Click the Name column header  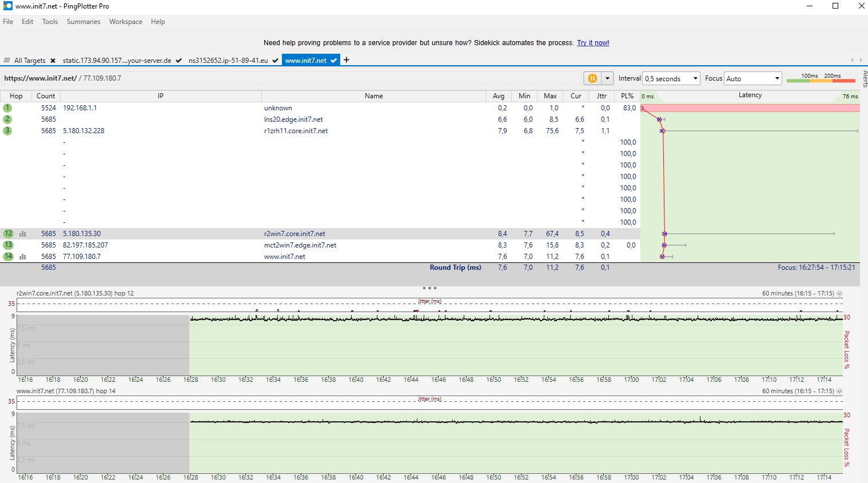click(x=374, y=96)
